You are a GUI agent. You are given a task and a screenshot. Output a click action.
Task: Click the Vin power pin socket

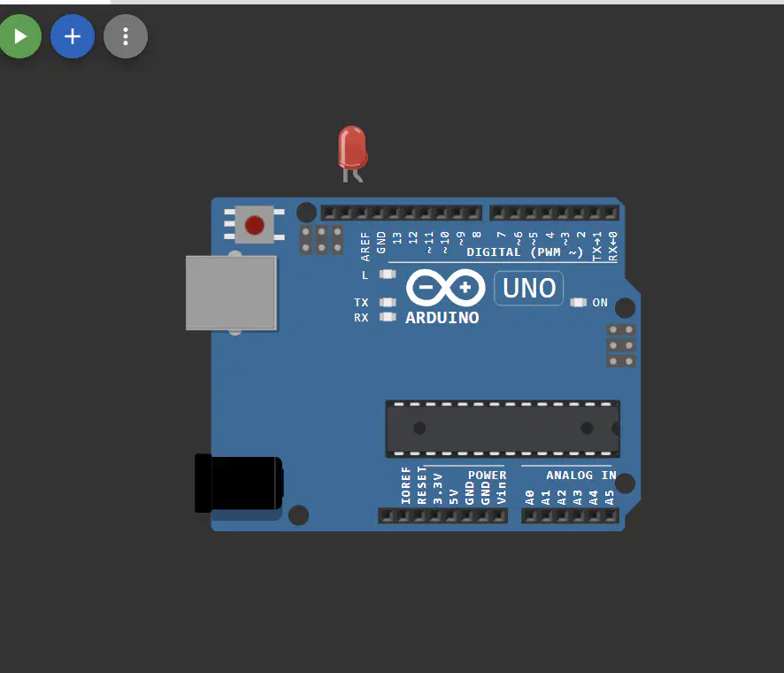pos(499,516)
